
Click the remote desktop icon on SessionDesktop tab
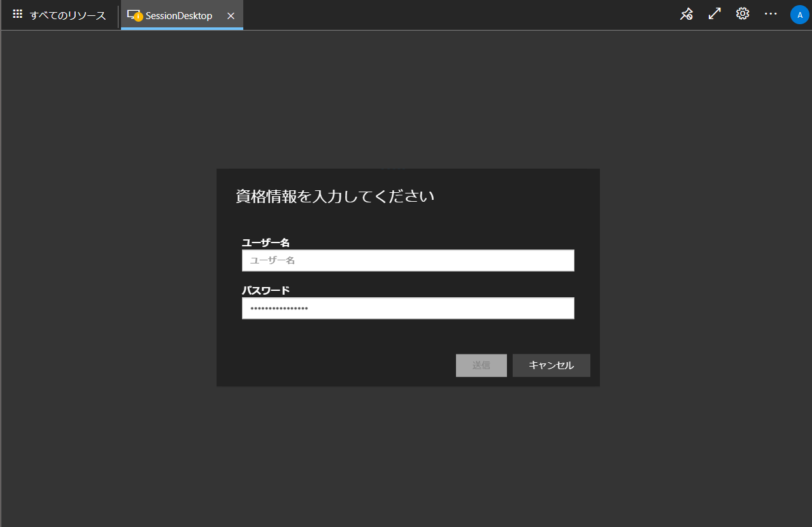tap(134, 15)
